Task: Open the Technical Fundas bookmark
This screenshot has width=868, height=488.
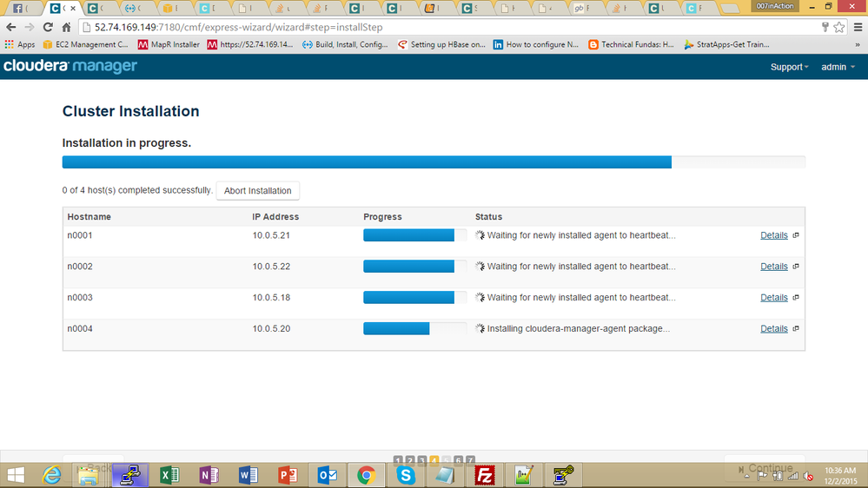Action: [x=631, y=44]
